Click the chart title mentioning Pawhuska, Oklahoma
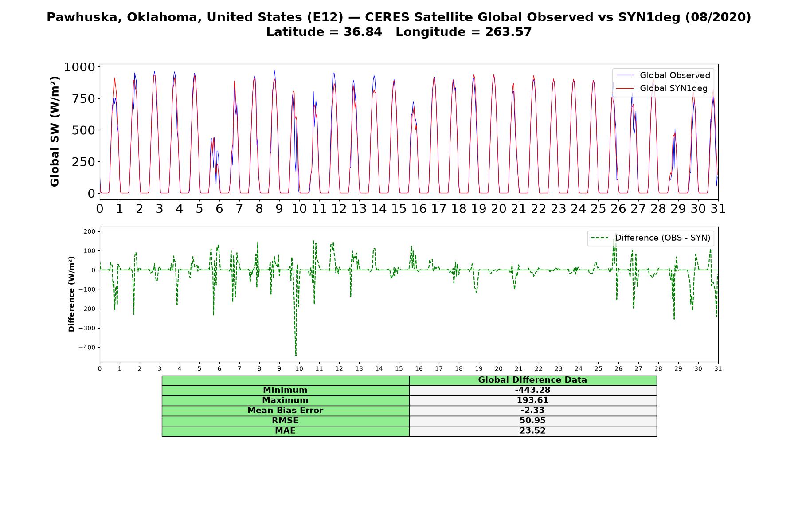The image size is (798, 532). tap(399, 17)
